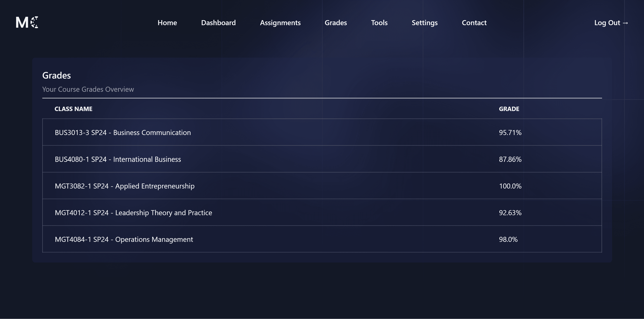Click the Grades panel heading
This screenshot has height=319, width=644.
(57, 75)
